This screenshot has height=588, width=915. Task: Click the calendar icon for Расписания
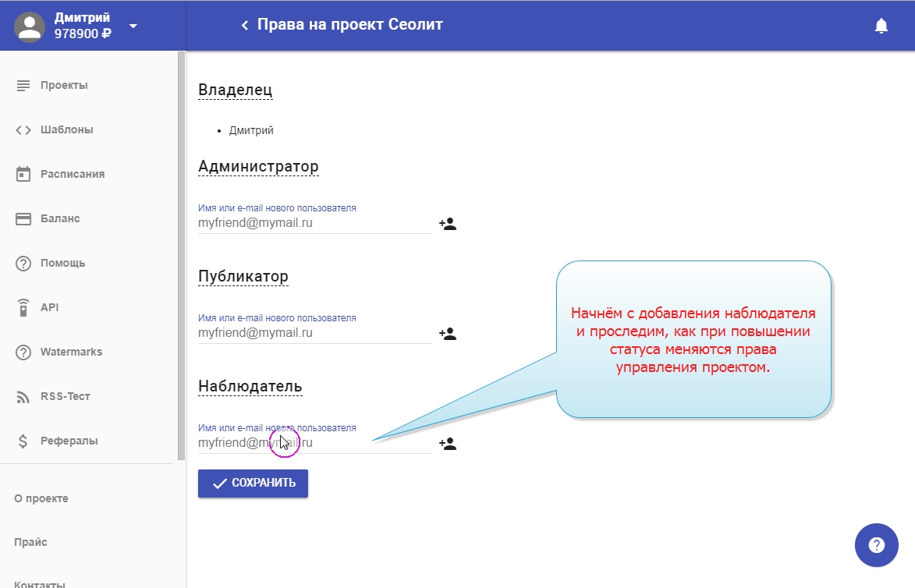coord(23,174)
